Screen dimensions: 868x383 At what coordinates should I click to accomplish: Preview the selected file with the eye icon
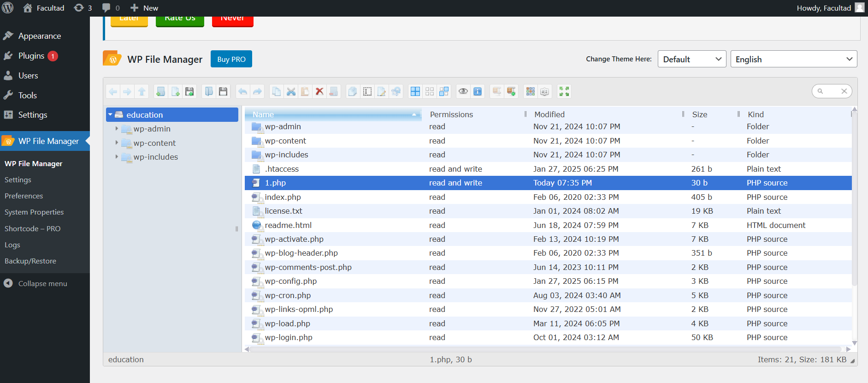pyautogui.click(x=463, y=91)
